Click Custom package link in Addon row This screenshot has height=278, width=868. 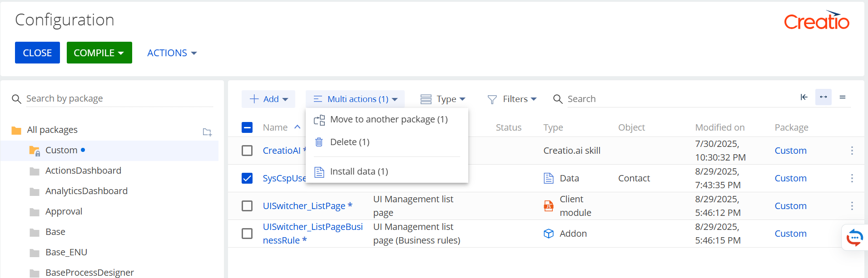click(790, 234)
